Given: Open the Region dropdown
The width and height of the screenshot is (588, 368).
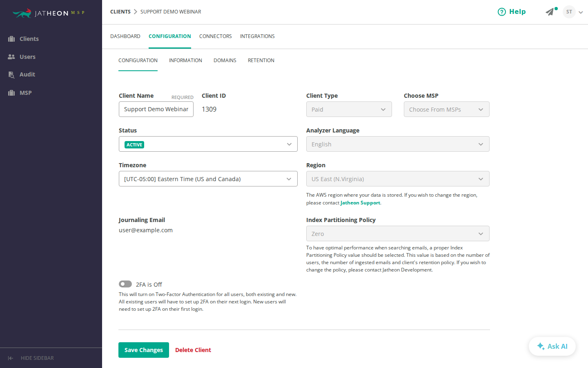Looking at the screenshot, I should (x=398, y=179).
